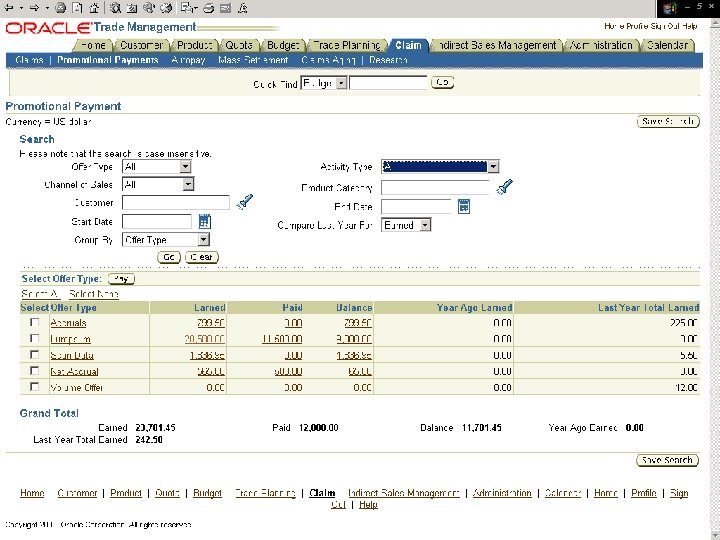Click the Product Category input field
This screenshot has height=540, width=720.
point(435,187)
